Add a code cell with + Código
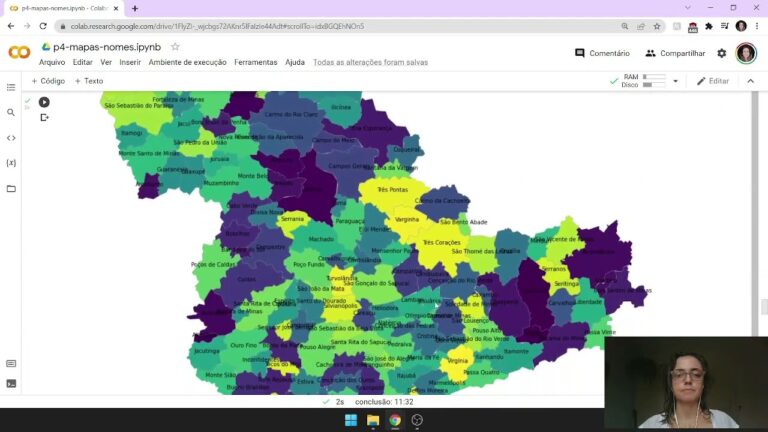 [48, 81]
